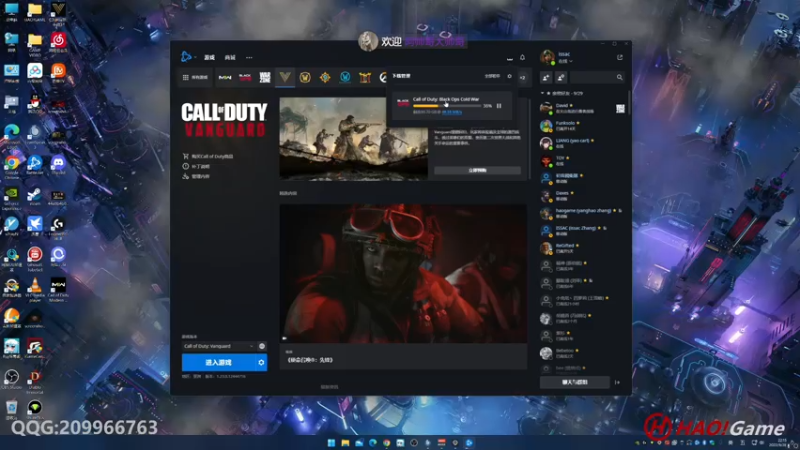Screen dimensions: 800x450
Task: Open download manager settings gear
Action: 509,76
